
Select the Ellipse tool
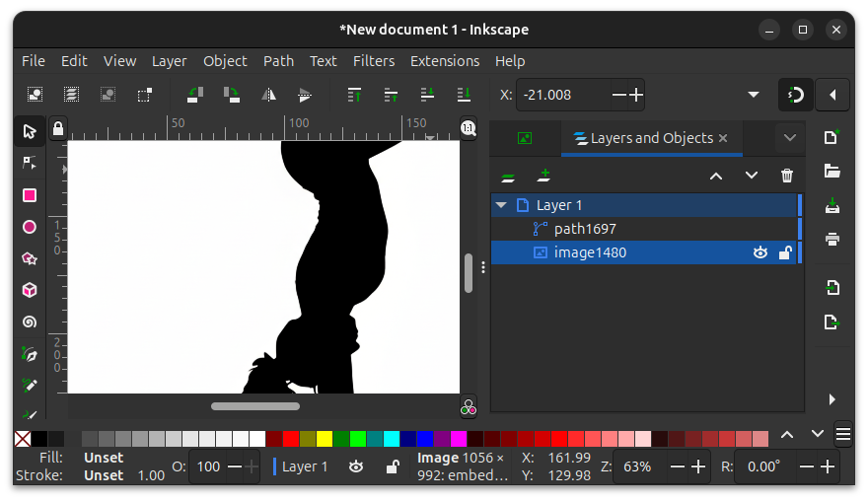pos(30,227)
